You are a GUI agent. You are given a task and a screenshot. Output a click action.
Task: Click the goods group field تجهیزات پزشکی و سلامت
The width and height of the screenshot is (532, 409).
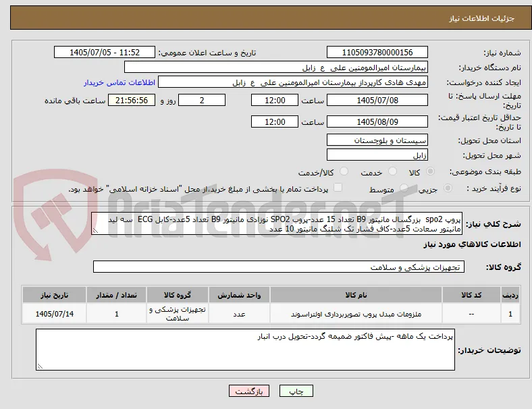click(x=279, y=267)
